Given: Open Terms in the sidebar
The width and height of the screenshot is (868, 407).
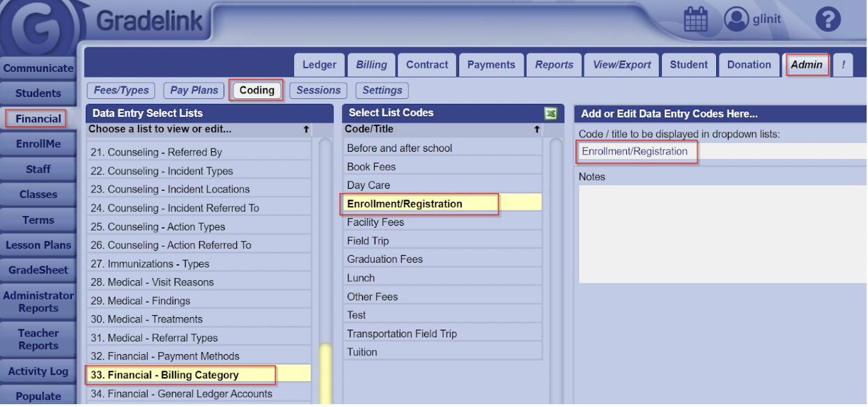Looking at the screenshot, I should pyautogui.click(x=38, y=220).
